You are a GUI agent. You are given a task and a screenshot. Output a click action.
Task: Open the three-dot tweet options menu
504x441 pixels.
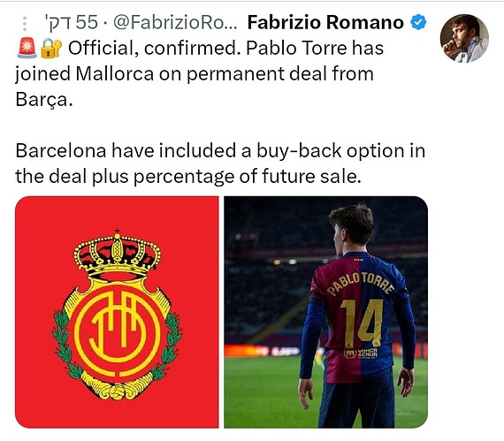pos(25,24)
